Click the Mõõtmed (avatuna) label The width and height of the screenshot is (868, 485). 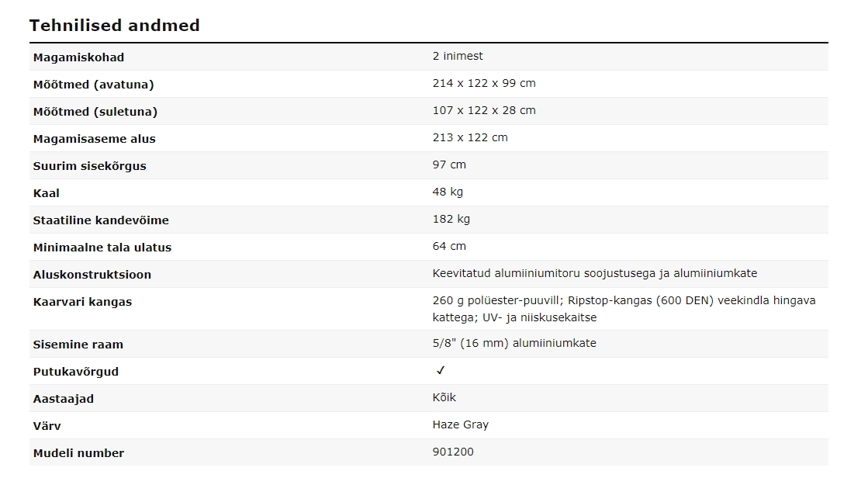93,85
